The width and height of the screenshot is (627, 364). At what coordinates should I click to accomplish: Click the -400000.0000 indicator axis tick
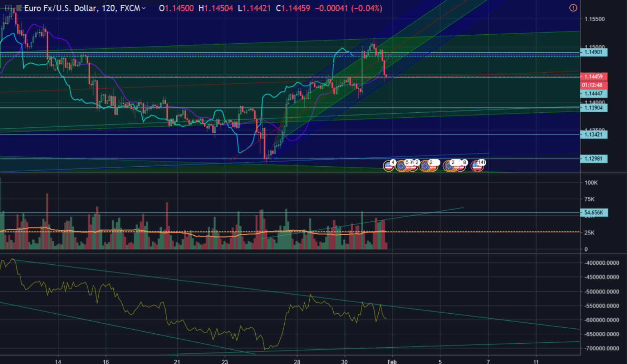click(602, 263)
